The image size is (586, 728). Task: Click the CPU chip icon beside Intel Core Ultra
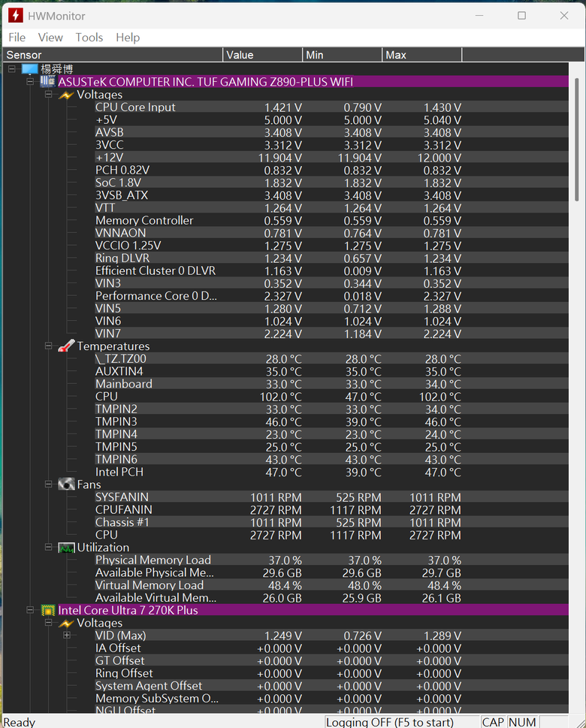[48, 610]
